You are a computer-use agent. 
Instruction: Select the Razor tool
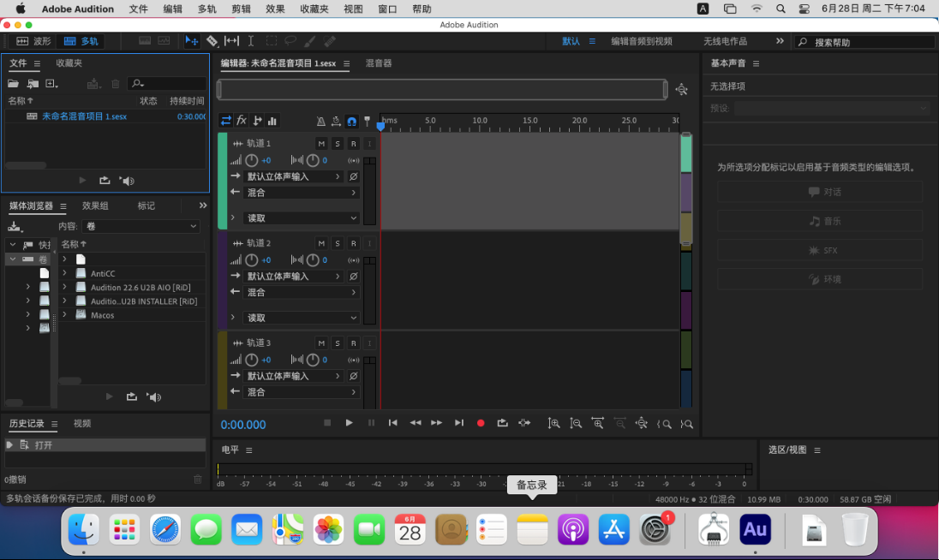pyautogui.click(x=212, y=41)
